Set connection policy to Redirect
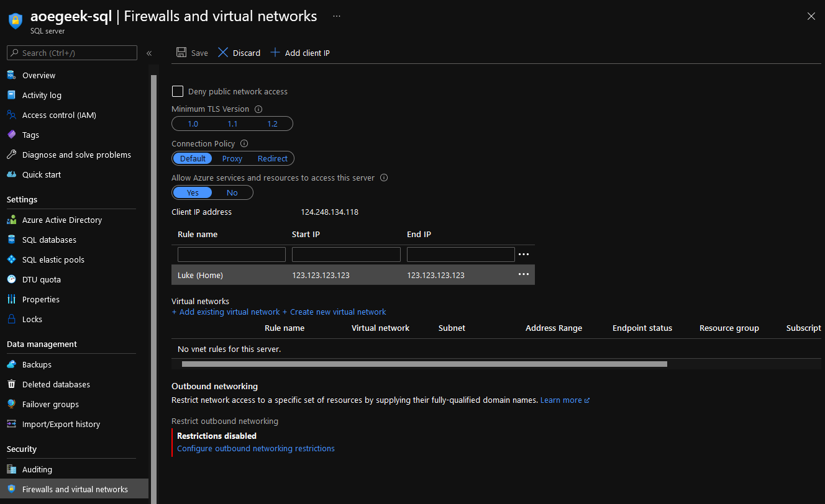This screenshot has height=504, width=825. pos(273,158)
